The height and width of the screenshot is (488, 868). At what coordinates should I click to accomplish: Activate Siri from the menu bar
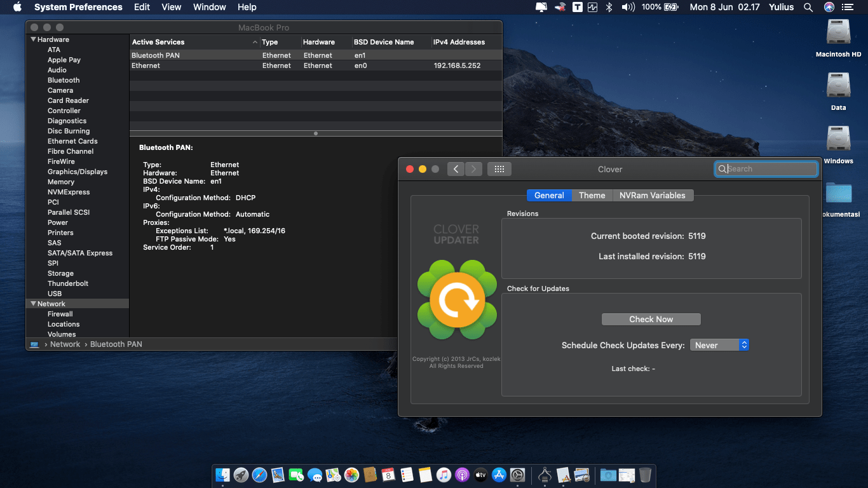point(829,7)
